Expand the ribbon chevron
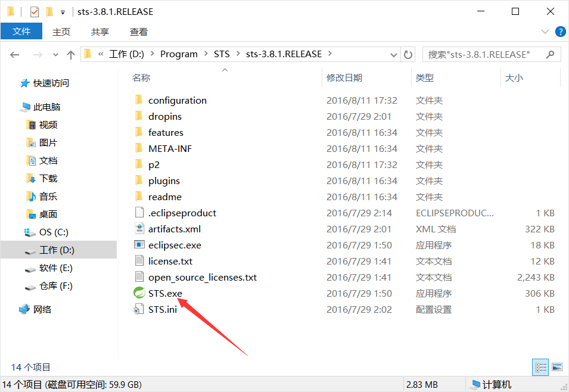569x392 pixels. pyautogui.click(x=545, y=32)
